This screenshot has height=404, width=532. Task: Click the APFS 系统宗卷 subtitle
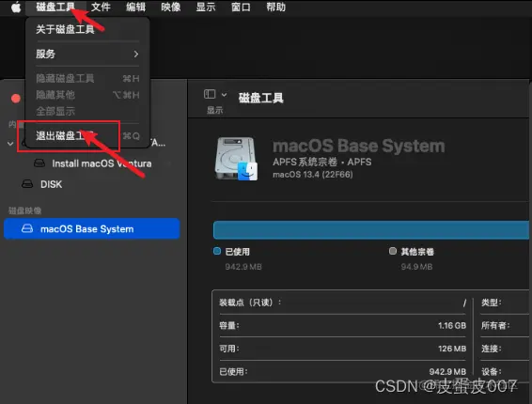tap(322, 162)
